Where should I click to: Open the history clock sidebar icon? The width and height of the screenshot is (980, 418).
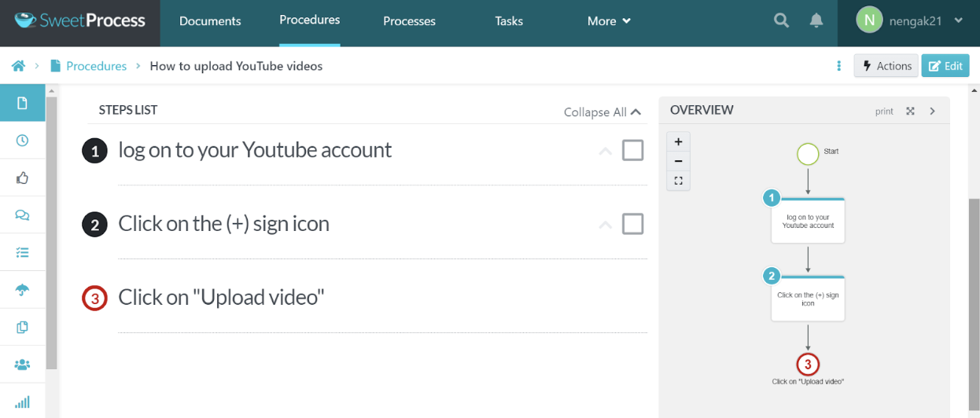[x=22, y=141]
